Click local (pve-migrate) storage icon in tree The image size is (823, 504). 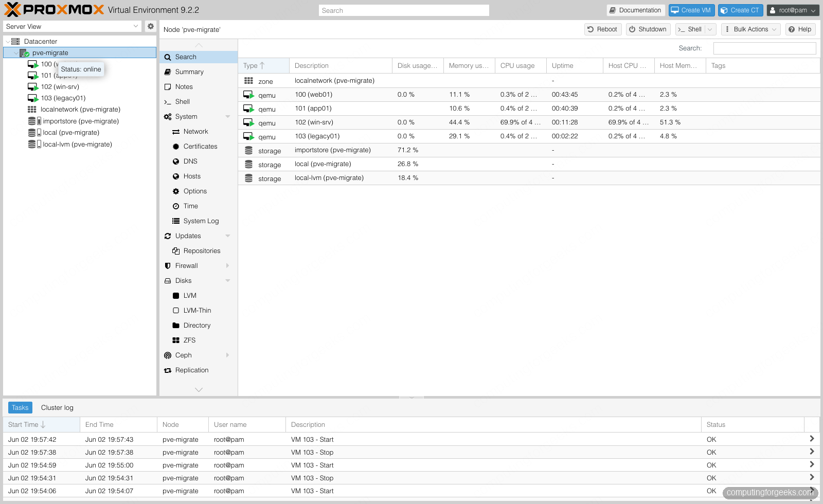pos(34,132)
